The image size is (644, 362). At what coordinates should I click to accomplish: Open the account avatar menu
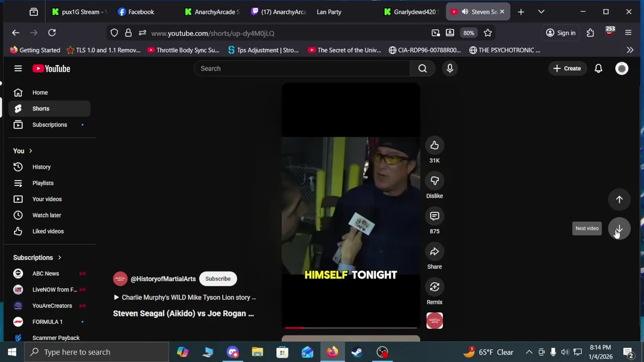coord(622,68)
